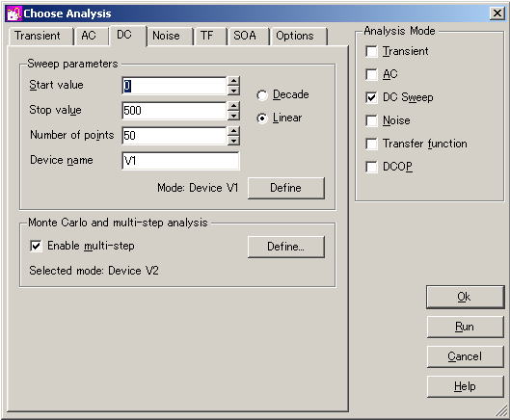This screenshot has height=420, width=510.
Task: Increase Stop value with up spinner
Action: [233, 106]
